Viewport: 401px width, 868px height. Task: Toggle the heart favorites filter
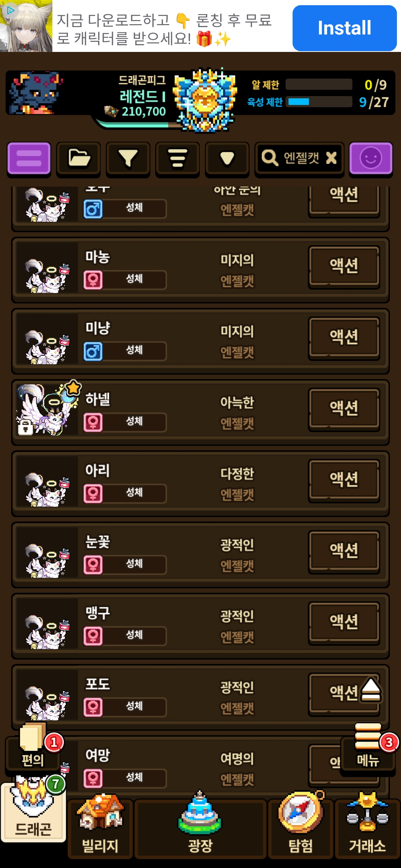pyautogui.click(x=227, y=159)
